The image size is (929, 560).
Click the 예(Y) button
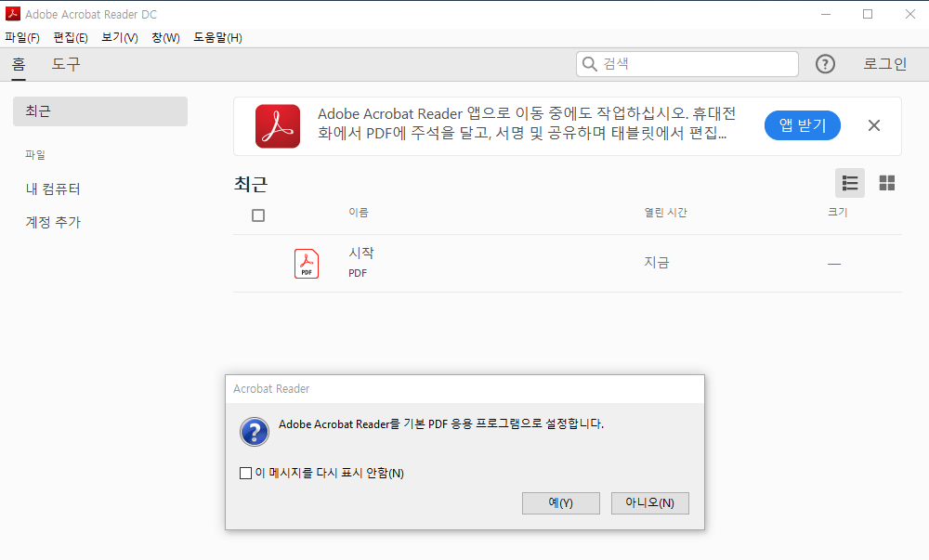(560, 503)
